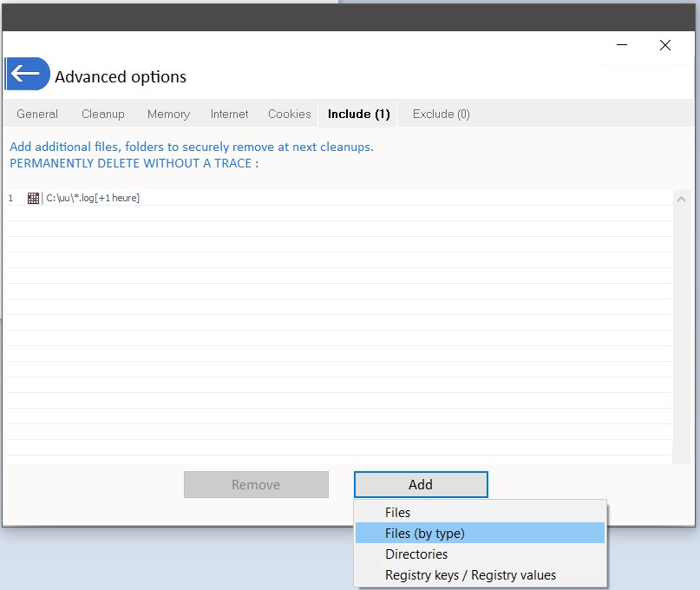Switch to the Exclude (0) tab

click(x=441, y=114)
